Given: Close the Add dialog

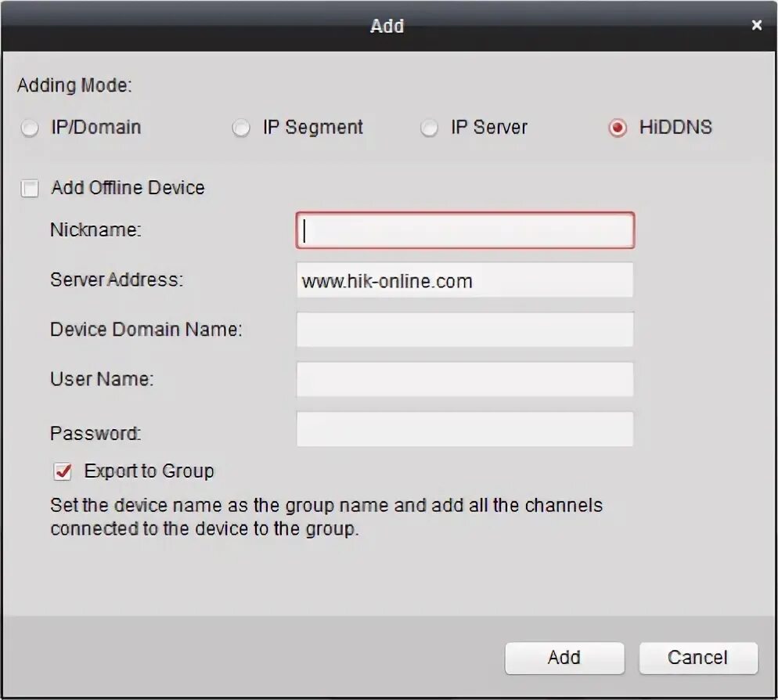Looking at the screenshot, I should [x=756, y=24].
